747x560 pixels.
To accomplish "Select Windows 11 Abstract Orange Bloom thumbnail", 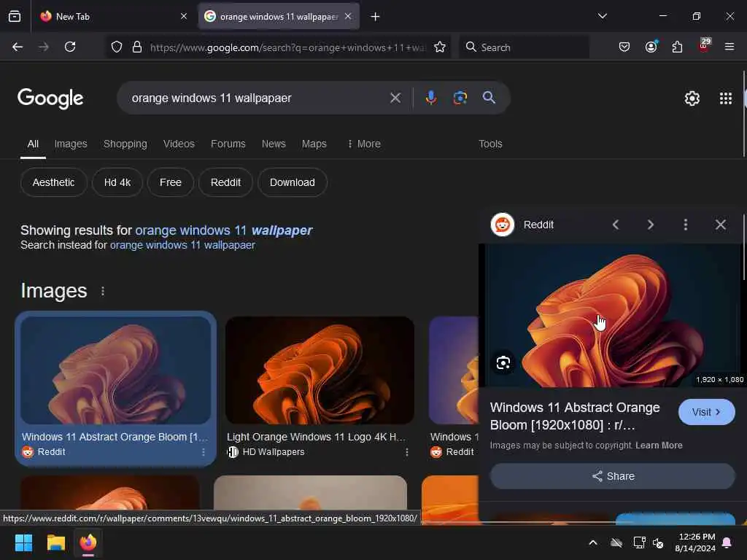I will pos(116,370).
